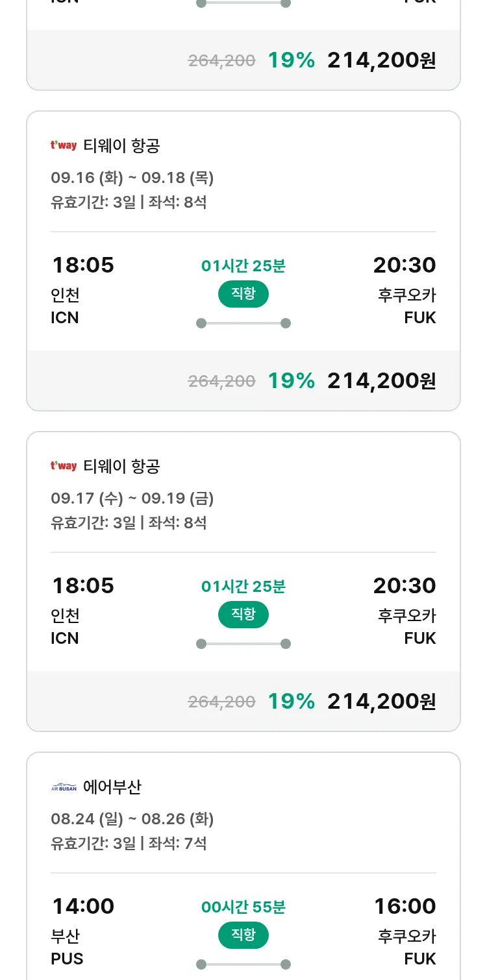This screenshot has height=980, width=487.
Task: Click the 08.24 (일) ~ 08.26 (화) date range
Action: point(132,819)
